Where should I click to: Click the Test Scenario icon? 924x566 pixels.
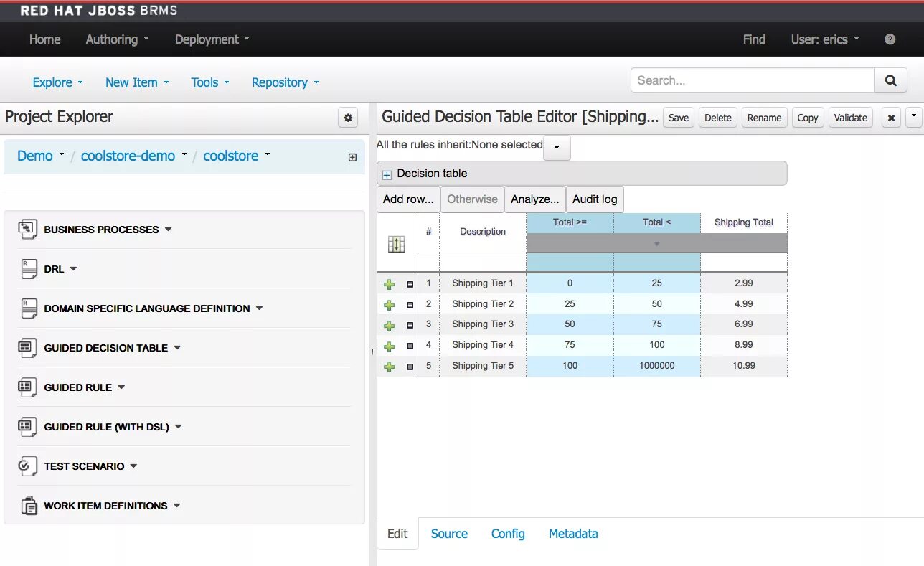27,466
